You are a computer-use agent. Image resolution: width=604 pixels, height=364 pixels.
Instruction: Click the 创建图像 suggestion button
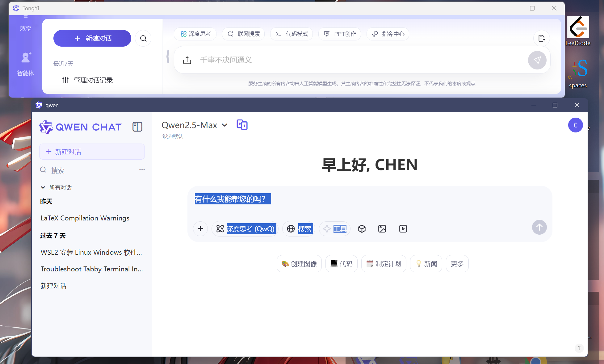[x=299, y=264]
